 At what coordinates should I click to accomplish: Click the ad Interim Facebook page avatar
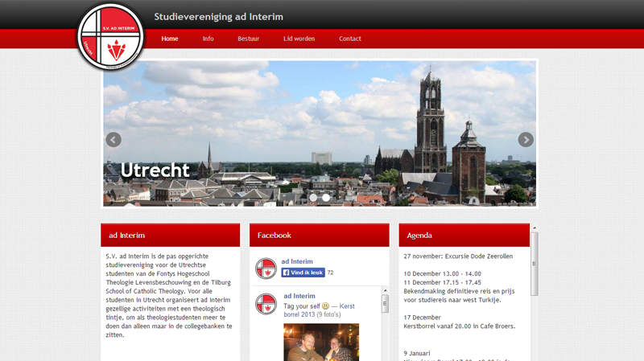tap(266, 269)
